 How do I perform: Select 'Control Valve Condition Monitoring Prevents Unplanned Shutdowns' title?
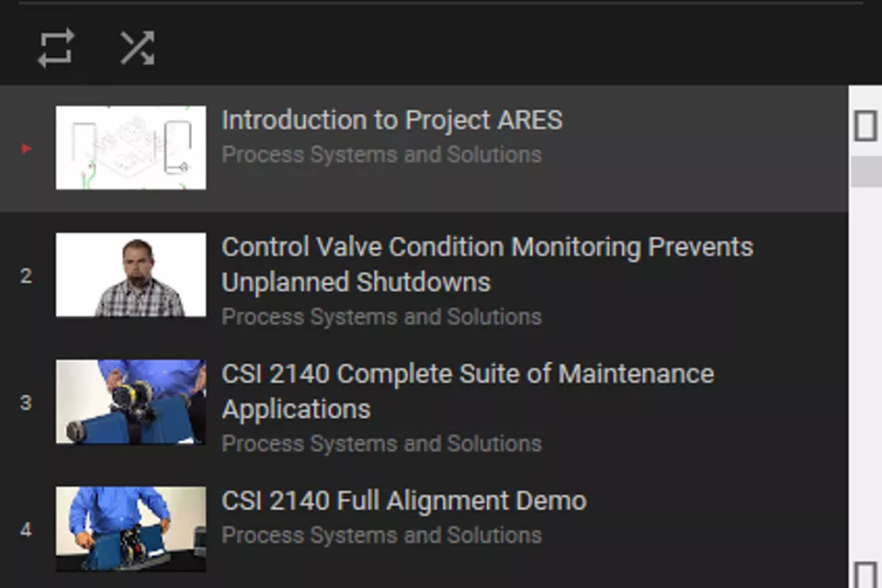tap(487, 264)
